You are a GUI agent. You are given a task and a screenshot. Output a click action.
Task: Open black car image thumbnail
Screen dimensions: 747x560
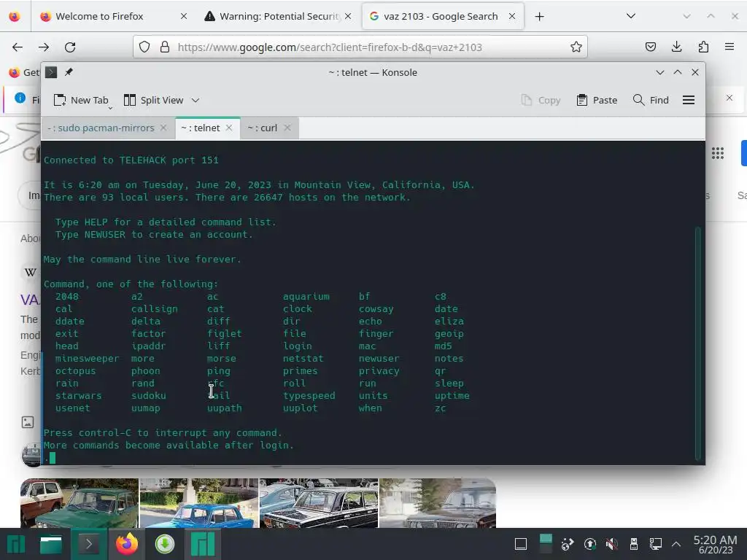319,503
